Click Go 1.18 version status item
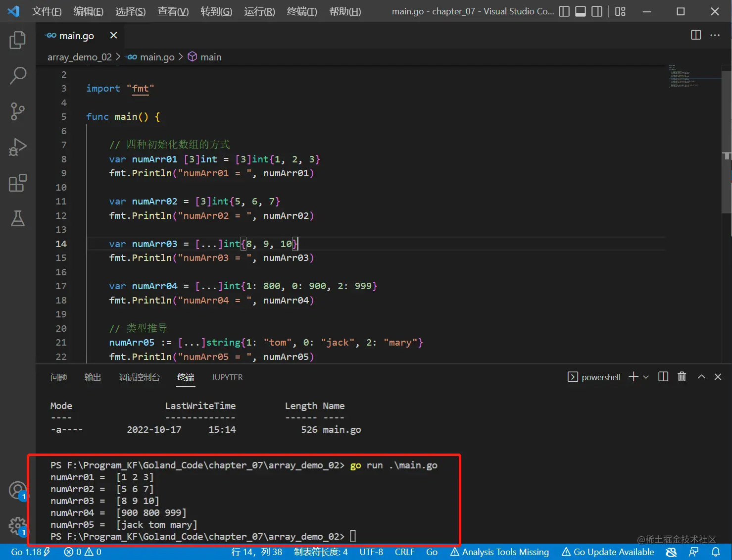 tap(31, 552)
